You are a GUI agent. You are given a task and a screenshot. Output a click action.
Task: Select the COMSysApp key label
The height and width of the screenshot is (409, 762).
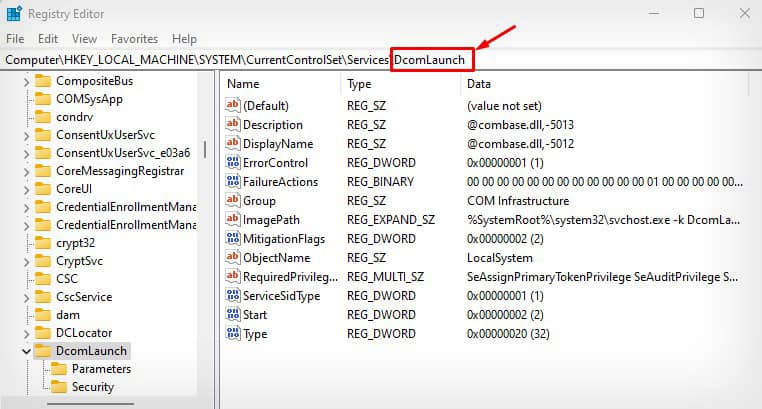click(89, 99)
